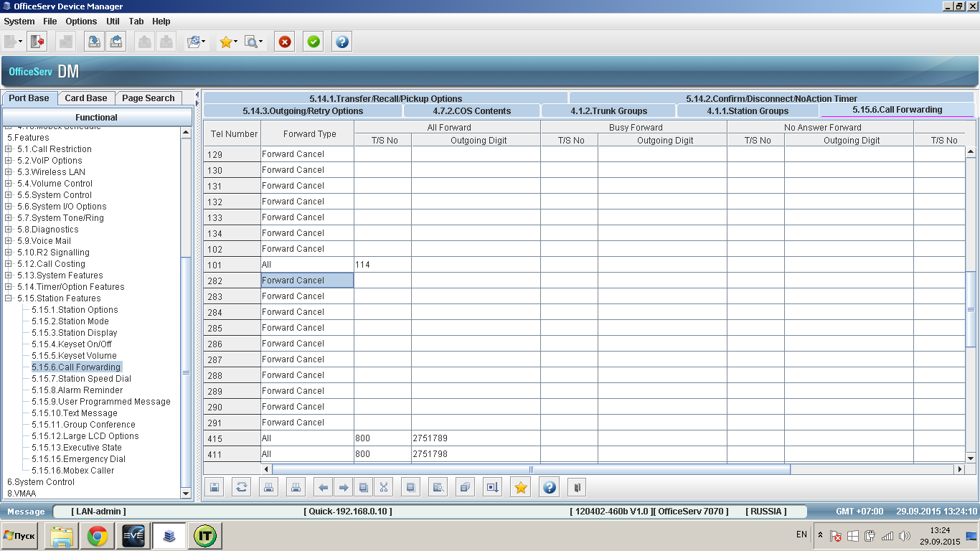The width and height of the screenshot is (980, 551).
Task: Click the scissors cut icon
Action: pos(384,488)
